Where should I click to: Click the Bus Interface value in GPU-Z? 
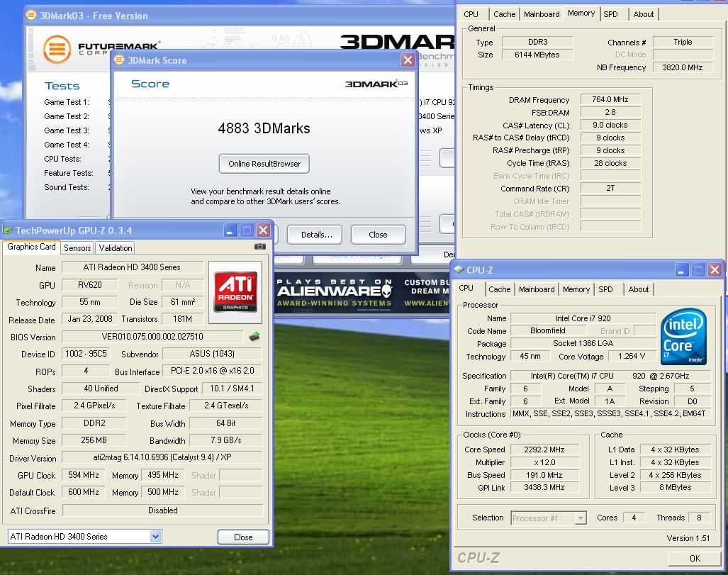[x=212, y=371]
